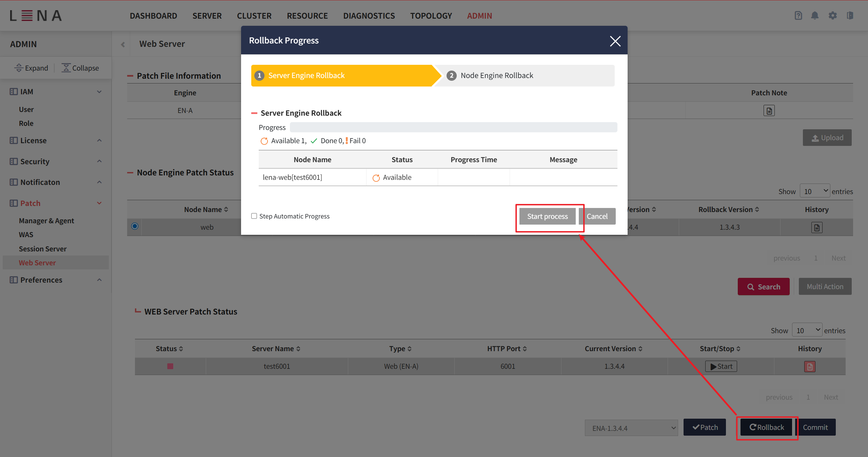Image resolution: width=868 pixels, height=457 pixels.
Task: Open settings gear icon in header
Action: [x=832, y=16]
